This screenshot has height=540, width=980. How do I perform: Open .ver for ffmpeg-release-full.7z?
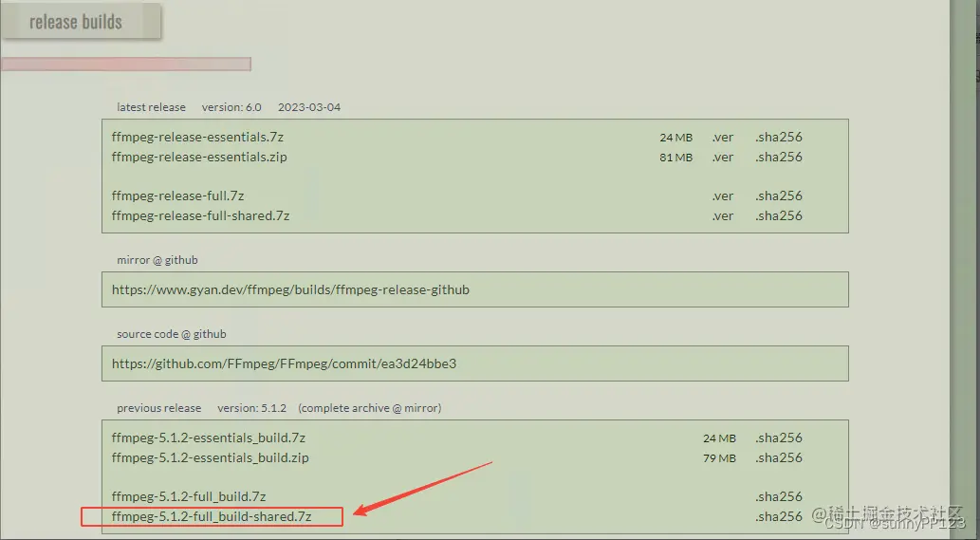[723, 196]
